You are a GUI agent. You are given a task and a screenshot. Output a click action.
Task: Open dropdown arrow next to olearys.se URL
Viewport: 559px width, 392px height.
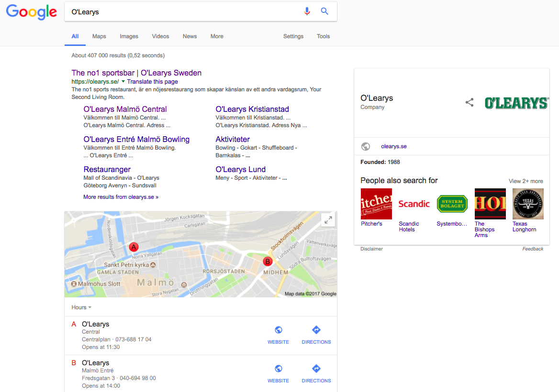(123, 82)
